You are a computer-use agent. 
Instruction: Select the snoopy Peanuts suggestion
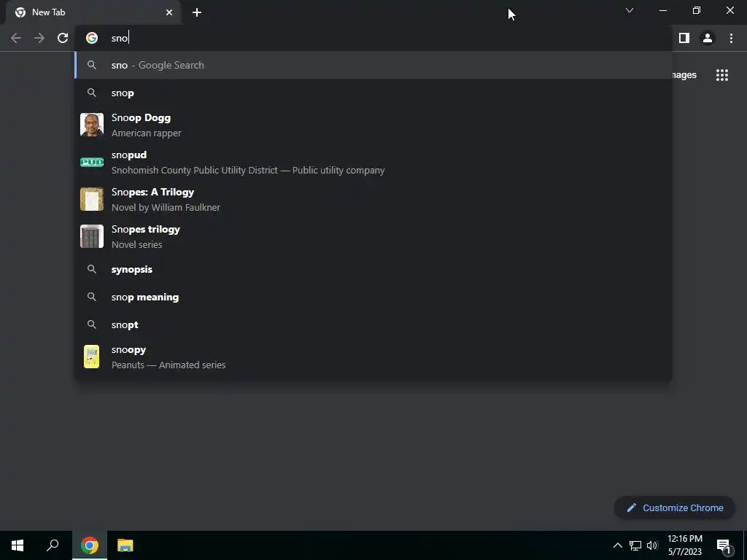pos(373,357)
